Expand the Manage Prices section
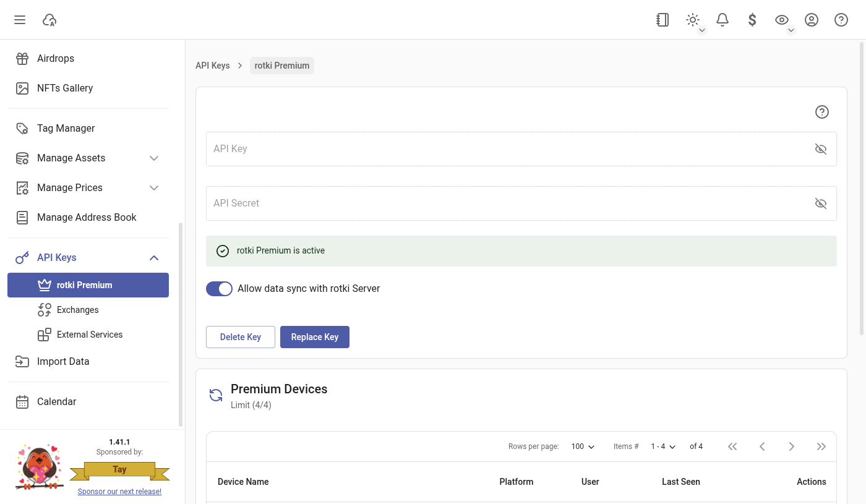Image resolution: width=866 pixels, height=504 pixels. 154,188
